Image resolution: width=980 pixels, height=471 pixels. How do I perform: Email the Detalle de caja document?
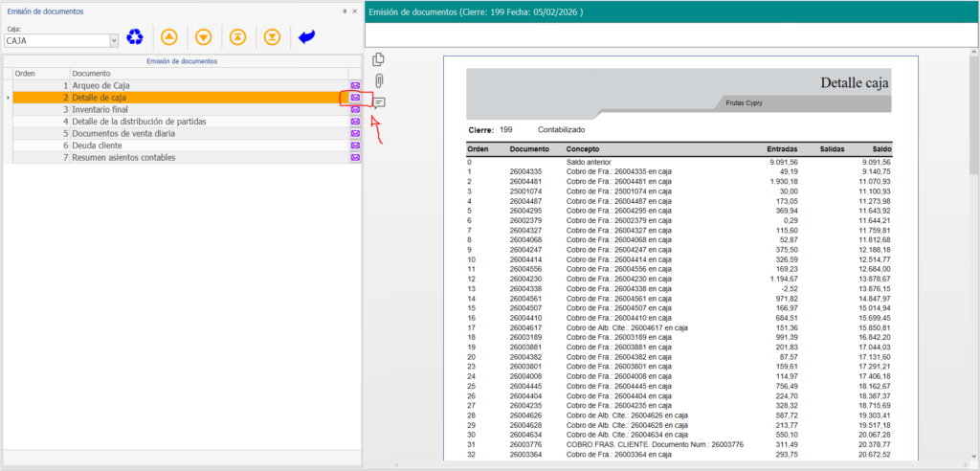coord(355,98)
